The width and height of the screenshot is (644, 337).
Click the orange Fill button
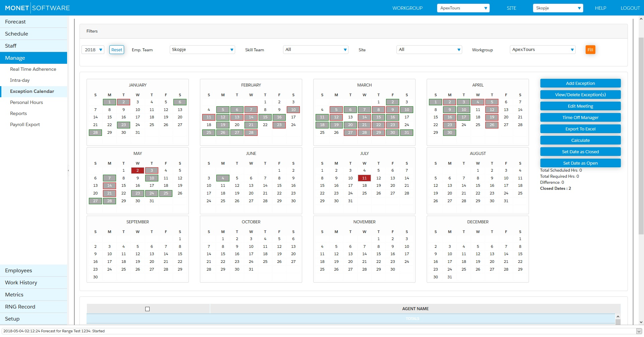tap(590, 50)
